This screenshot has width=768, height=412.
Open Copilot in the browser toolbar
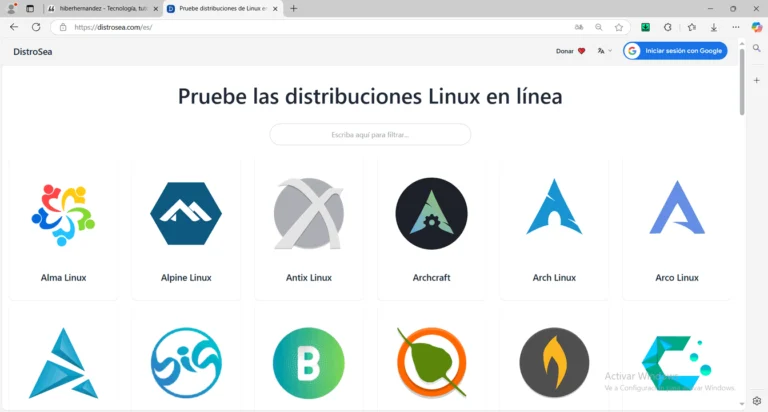tap(756, 27)
